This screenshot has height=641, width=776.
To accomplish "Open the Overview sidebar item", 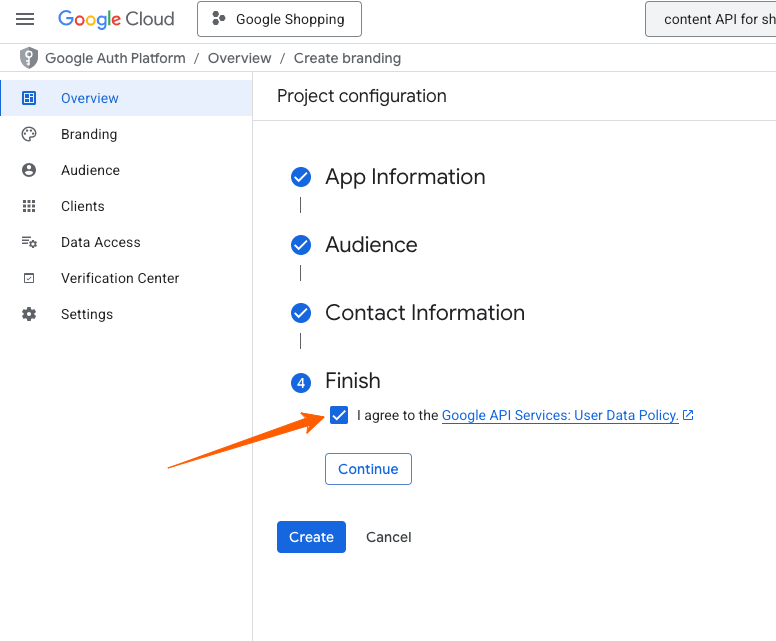I will coord(90,98).
